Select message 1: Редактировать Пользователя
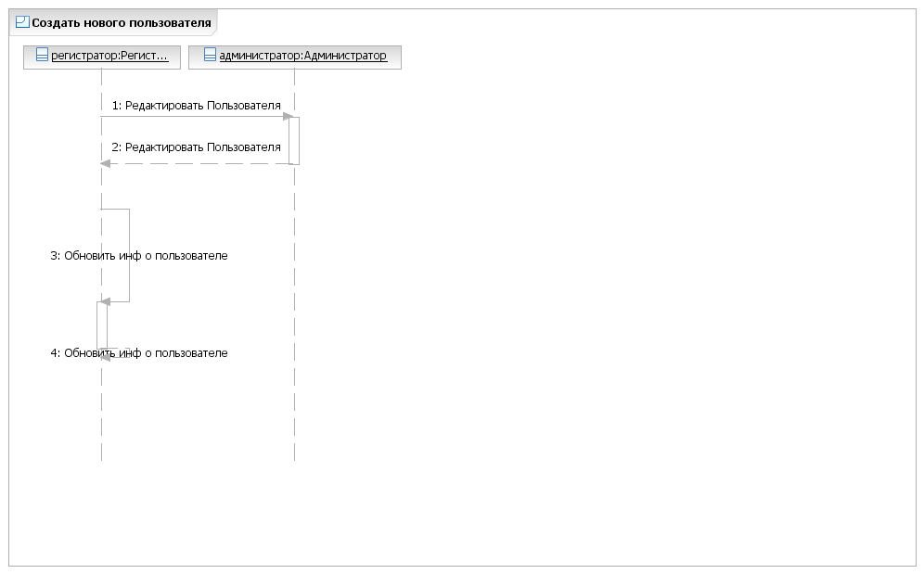Viewport: 924px width, 574px height. [x=197, y=106]
